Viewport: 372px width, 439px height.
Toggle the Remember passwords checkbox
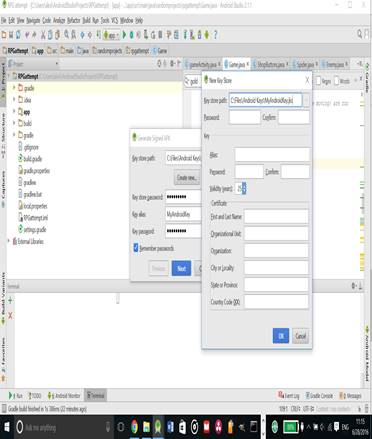tap(136, 248)
